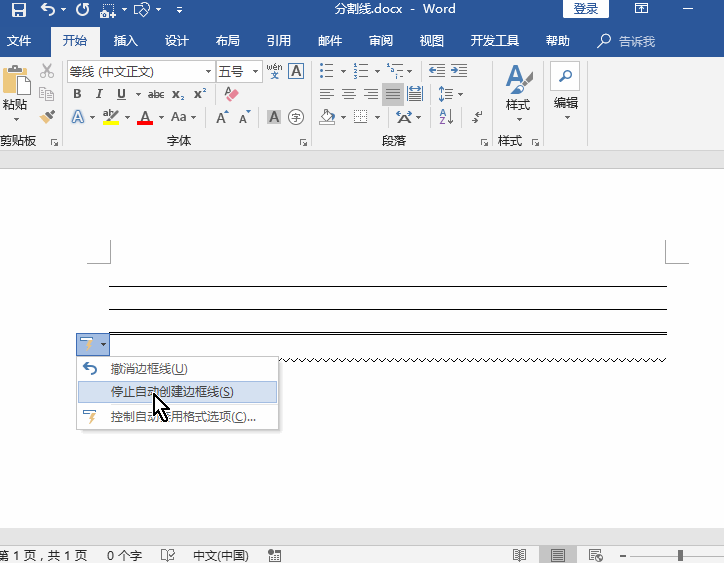Apply bulleted list formatting
The image size is (724, 563).
coord(326,71)
